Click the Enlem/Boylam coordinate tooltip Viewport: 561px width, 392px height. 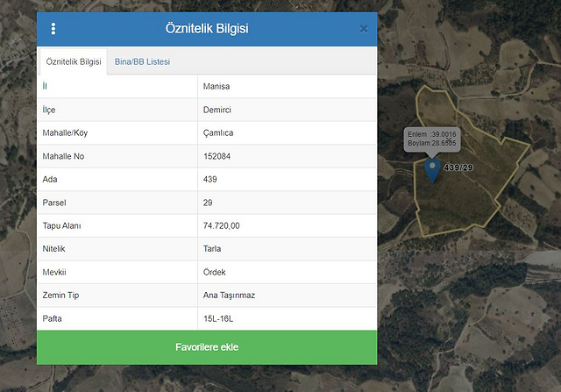point(431,139)
